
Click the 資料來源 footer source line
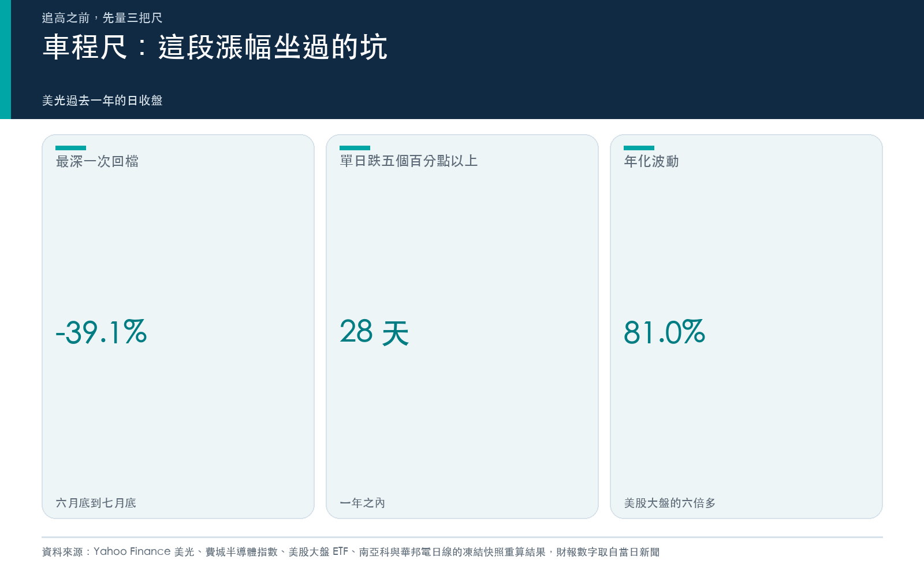point(351,552)
